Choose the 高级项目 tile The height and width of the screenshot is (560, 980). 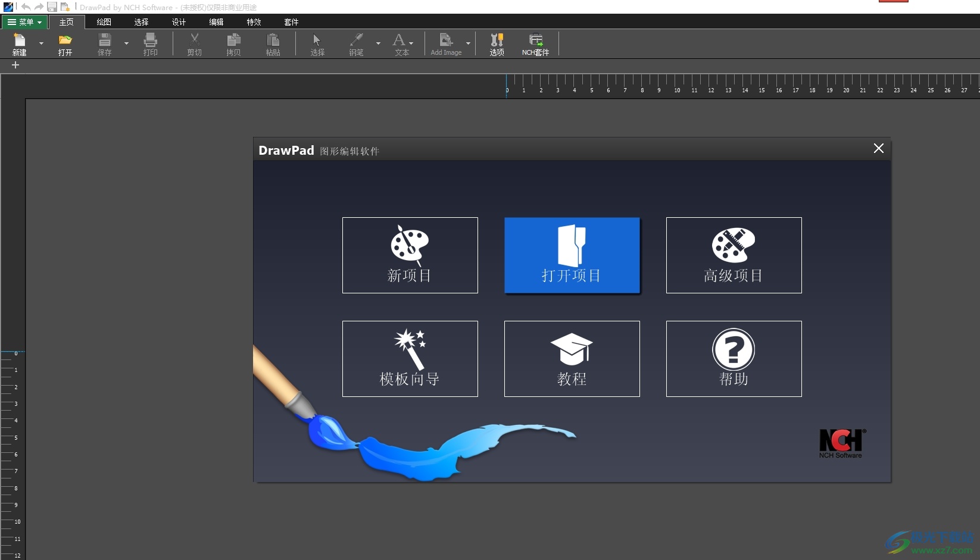(x=734, y=255)
